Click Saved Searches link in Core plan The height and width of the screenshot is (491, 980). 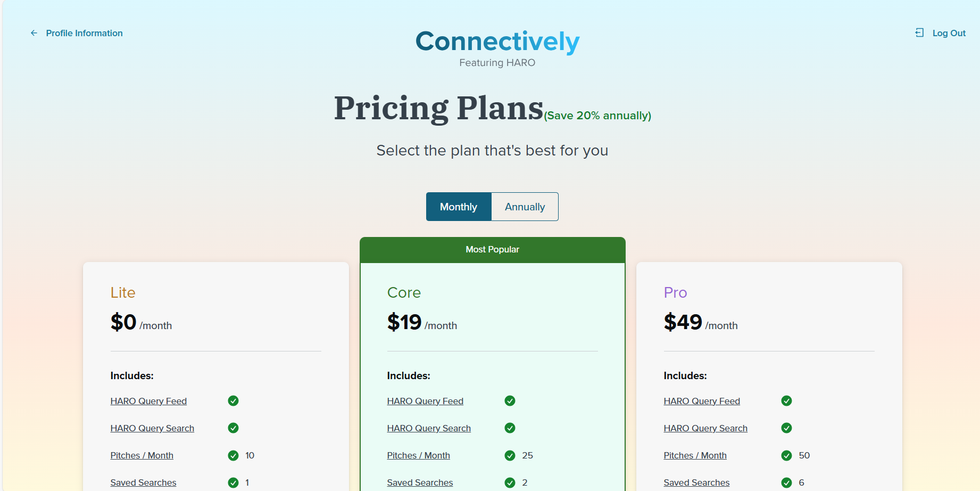[420, 482]
